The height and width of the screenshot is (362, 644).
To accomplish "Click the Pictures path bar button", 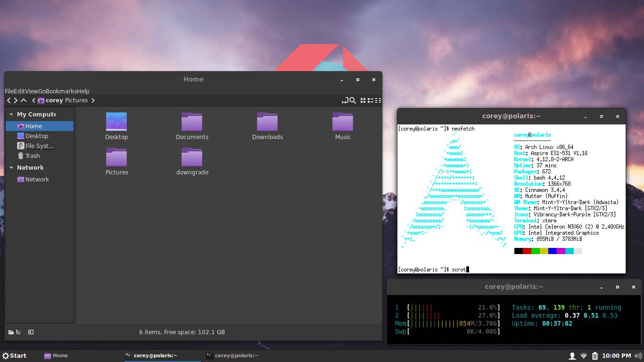I will click(x=76, y=100).
